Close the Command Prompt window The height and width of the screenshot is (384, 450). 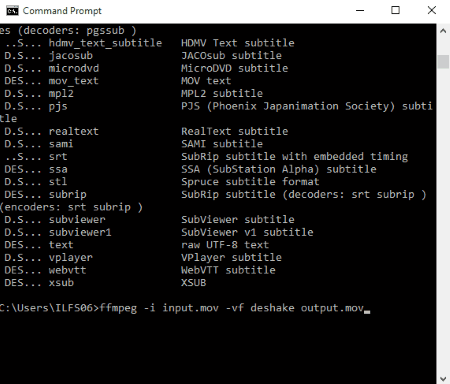point(432,11)
